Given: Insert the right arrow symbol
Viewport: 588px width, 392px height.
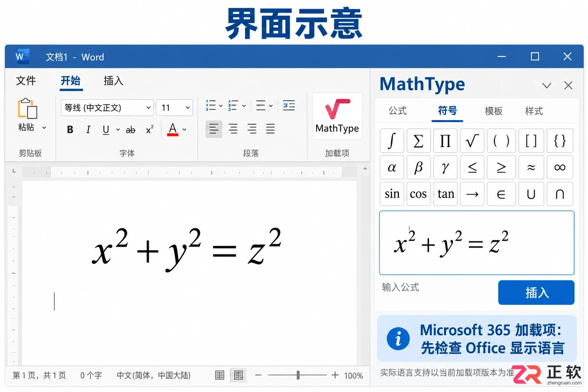Looking at the screenshot, I should click(x=472, y=194).
